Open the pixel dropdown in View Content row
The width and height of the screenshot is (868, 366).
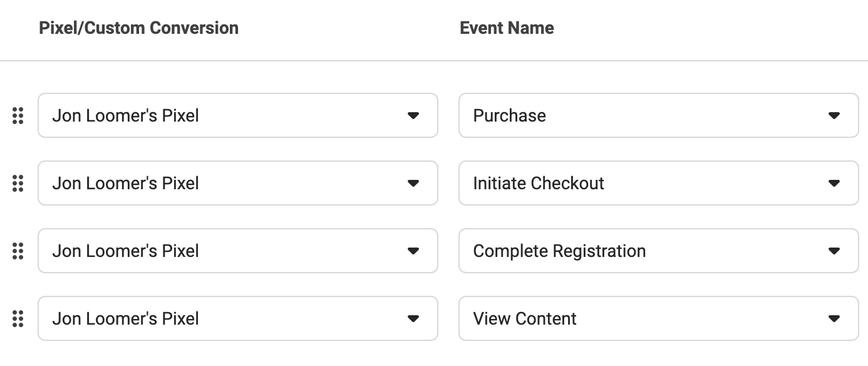click(238, 318)
